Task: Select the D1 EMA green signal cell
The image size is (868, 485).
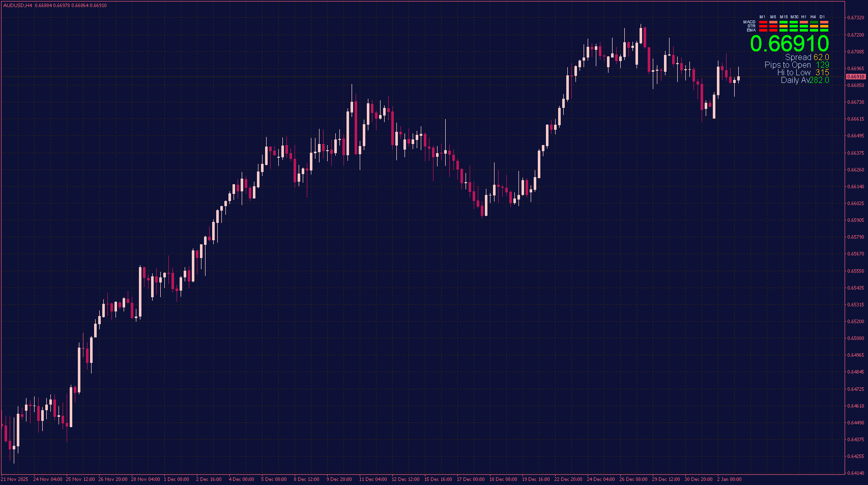Action: pyautogui.click(x=824, y=32)
